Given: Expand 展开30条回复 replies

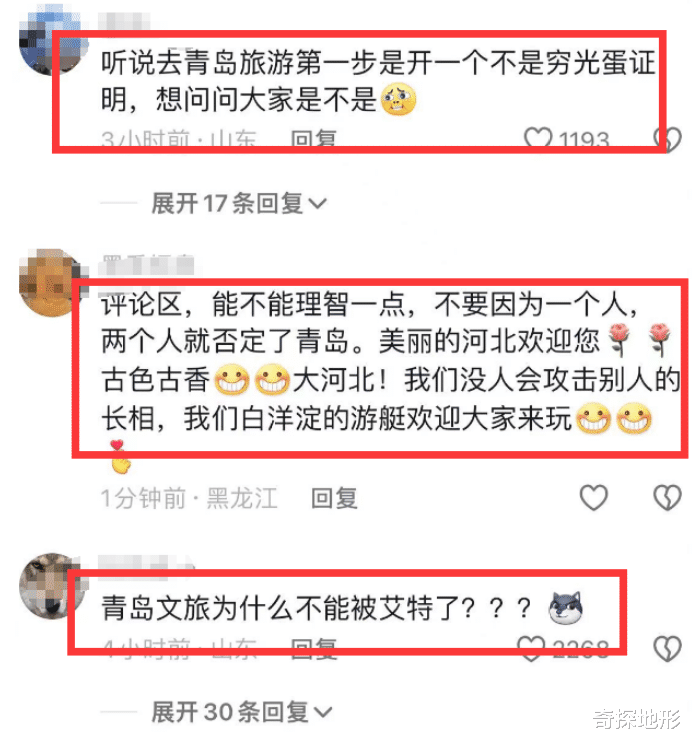Looking at the screenshot, I should (242, 712).
